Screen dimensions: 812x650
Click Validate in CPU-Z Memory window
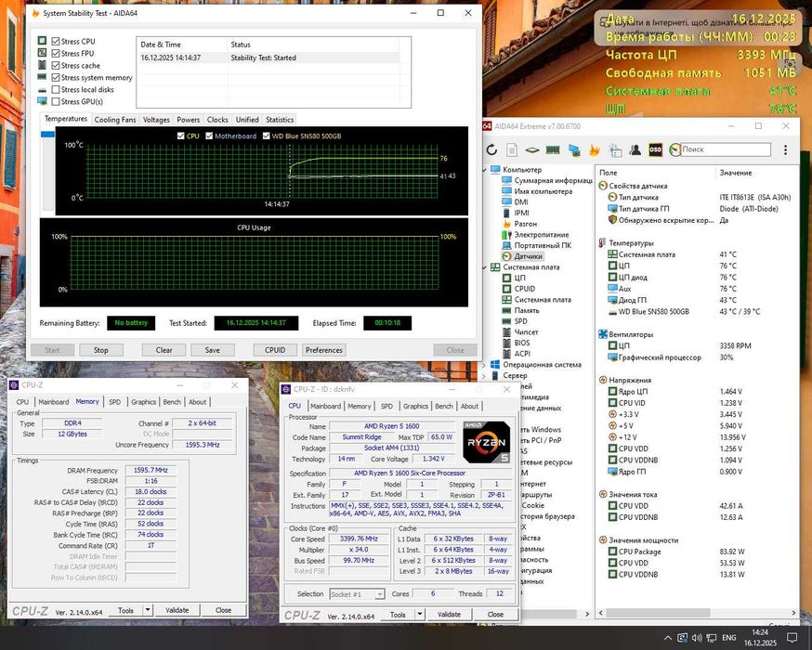pos(177,610)
